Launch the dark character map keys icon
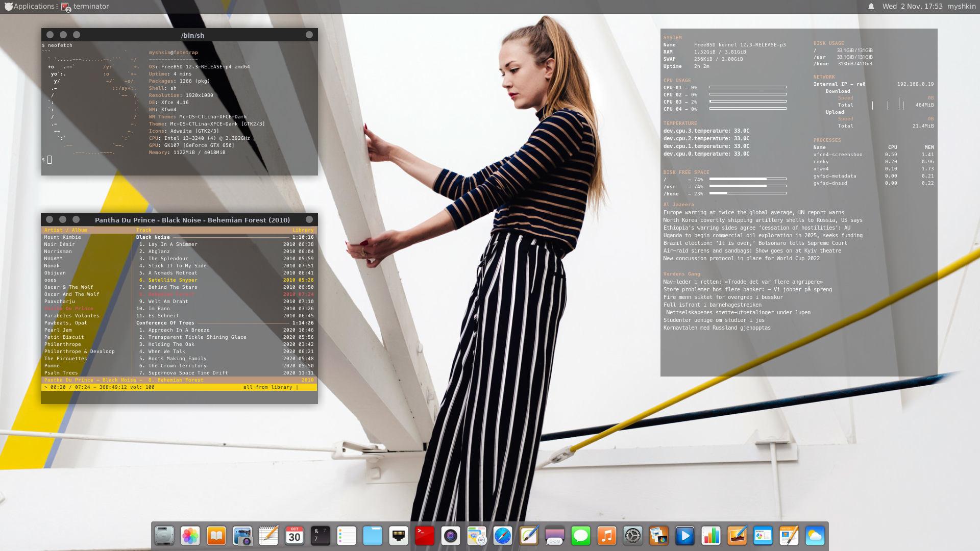Viewport: 980px width, 551px height. click(321, 536)
